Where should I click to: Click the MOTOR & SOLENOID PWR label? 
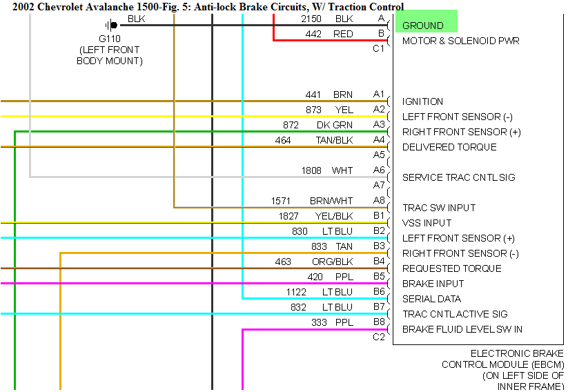[460, 41]
